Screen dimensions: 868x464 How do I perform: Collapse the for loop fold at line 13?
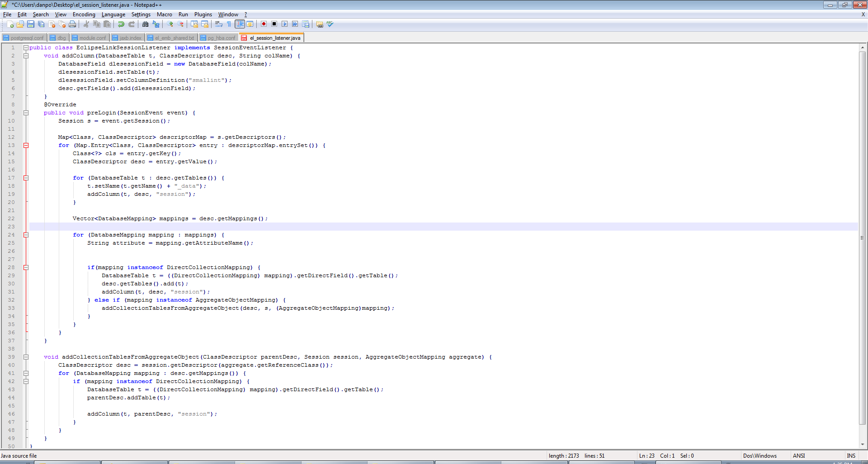click(26, 145)
